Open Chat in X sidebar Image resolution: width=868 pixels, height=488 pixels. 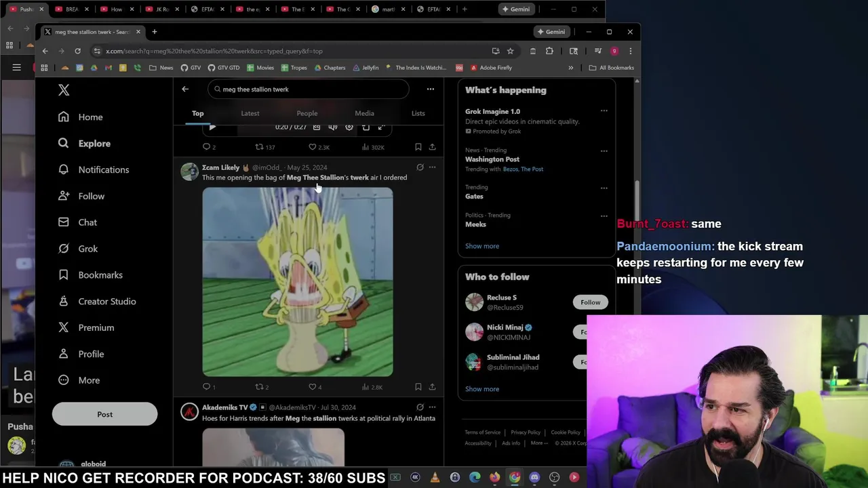77,222
